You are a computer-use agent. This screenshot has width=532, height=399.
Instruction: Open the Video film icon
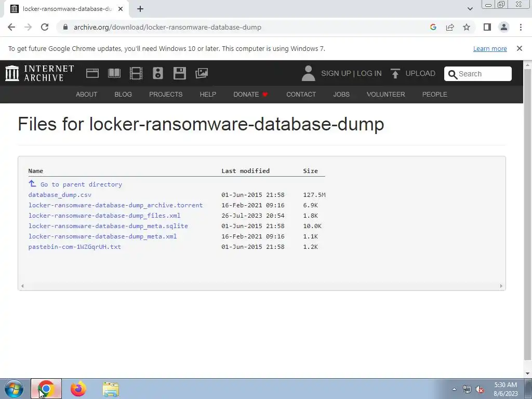pyautogui.click(x=136, y=73)
